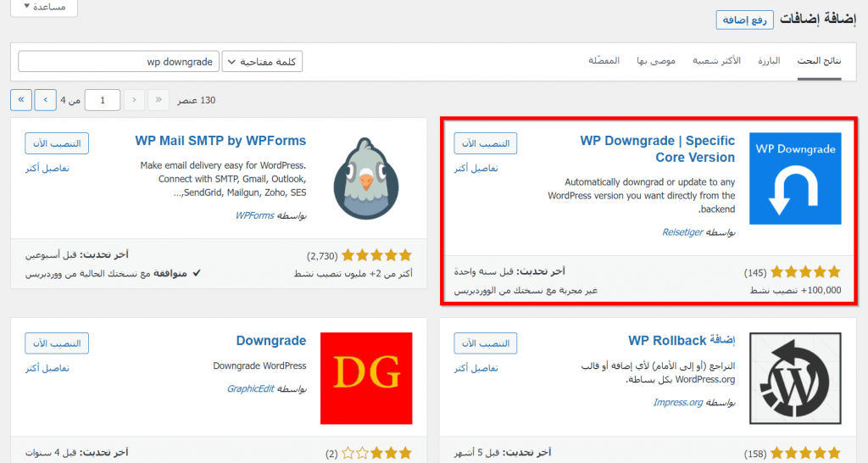The height and width of the screenshot is (463, 868).
Task: Open the search type keyword dropdown
Action: (262, 62)
